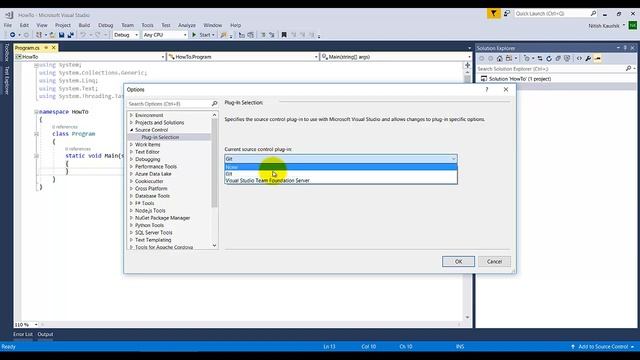This screenshot has width=640, height=360.
Task: Choose None in the plug-in dropdown list
Action: click(341, 167)
